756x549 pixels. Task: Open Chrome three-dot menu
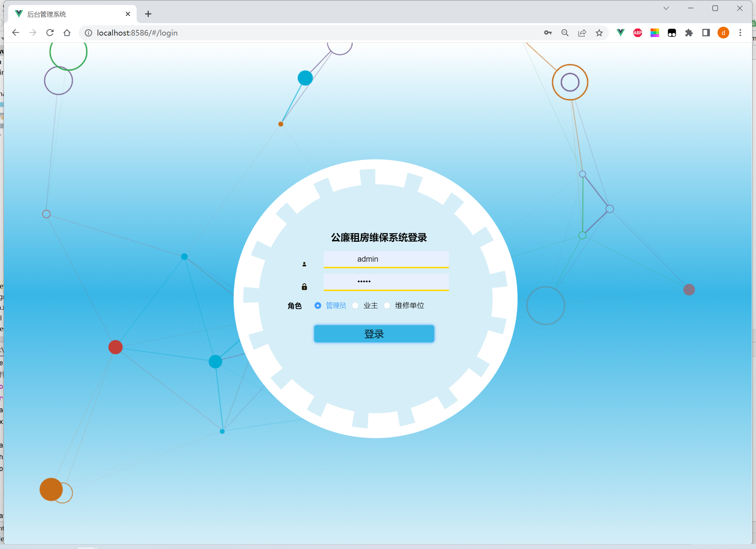740,33
